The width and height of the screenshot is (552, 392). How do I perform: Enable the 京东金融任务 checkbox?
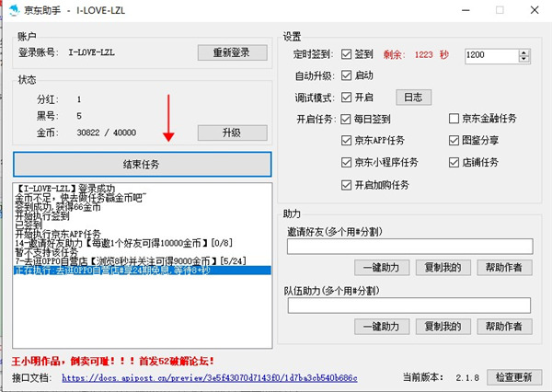point(454,119)
